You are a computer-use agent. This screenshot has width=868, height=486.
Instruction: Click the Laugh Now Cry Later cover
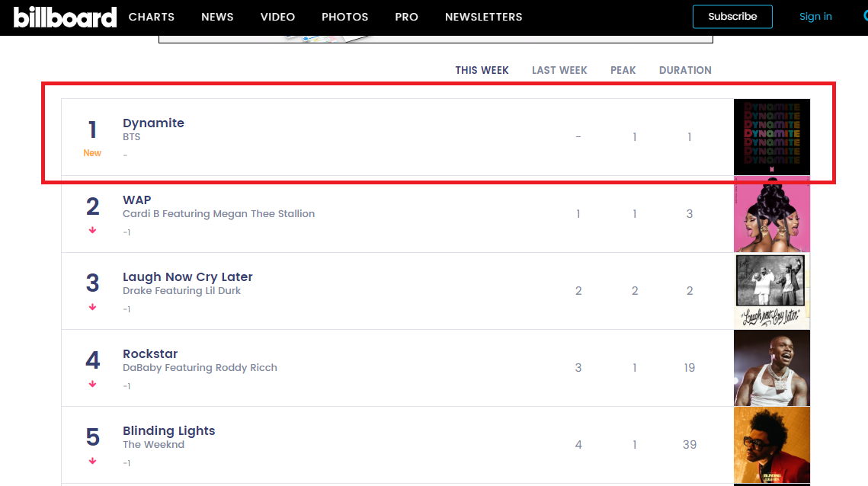[772, 291]
